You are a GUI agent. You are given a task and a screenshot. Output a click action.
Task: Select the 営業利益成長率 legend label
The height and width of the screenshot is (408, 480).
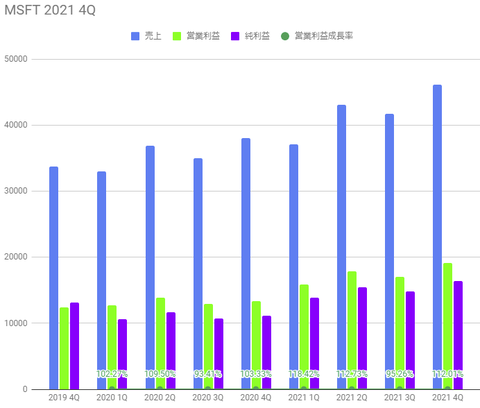tap(324, 36)
